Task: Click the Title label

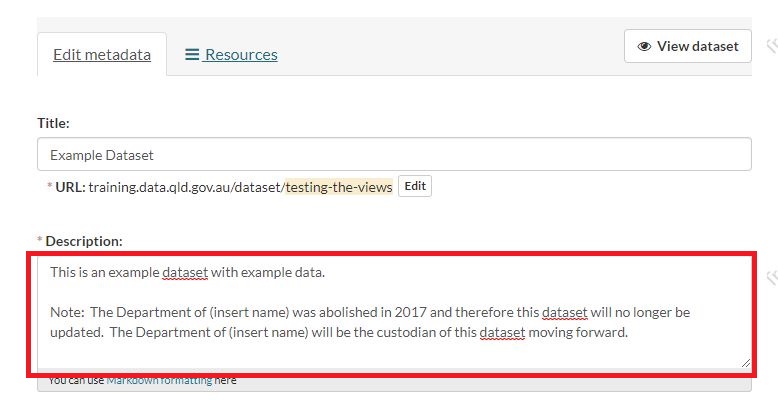Action: [53, 123]
